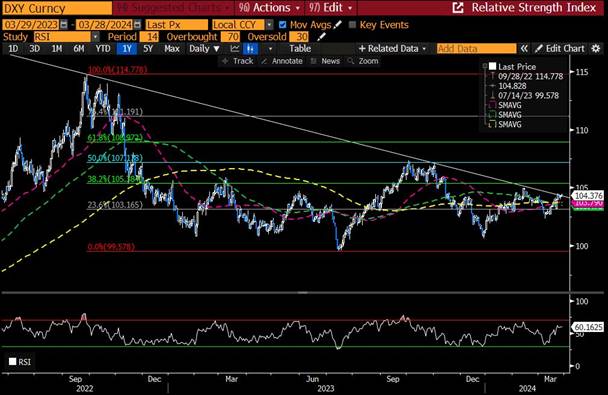
Task: Open the News overlay tool
Action: click(325, 61)
